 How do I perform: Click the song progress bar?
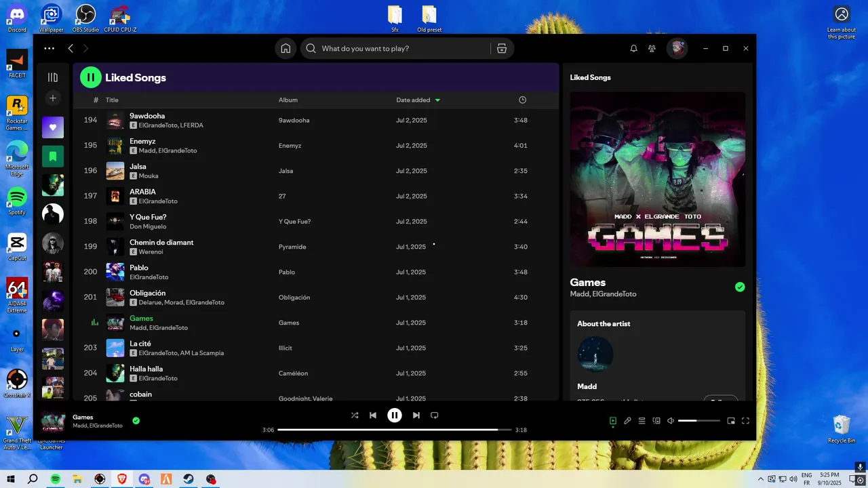click(x=395, y=430)
